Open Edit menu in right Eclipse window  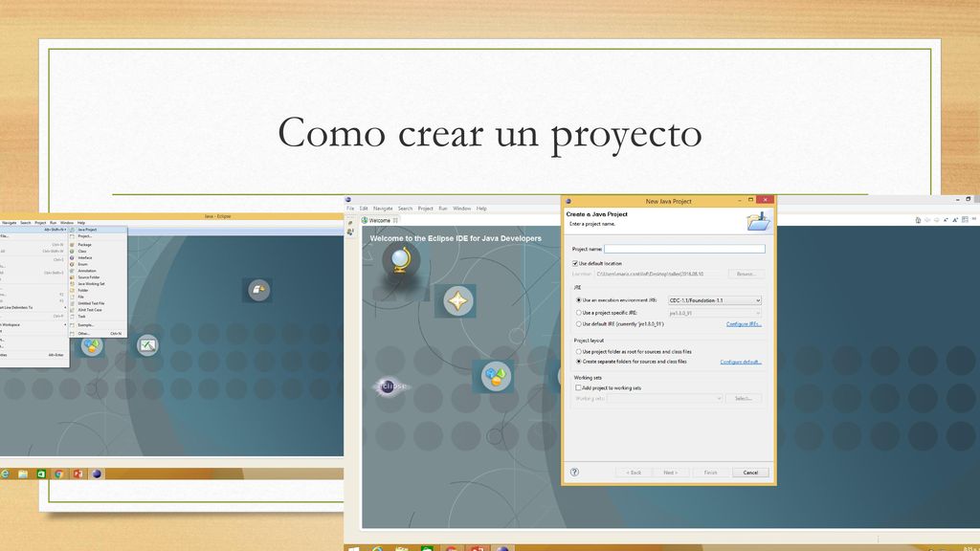click(364, 209)
